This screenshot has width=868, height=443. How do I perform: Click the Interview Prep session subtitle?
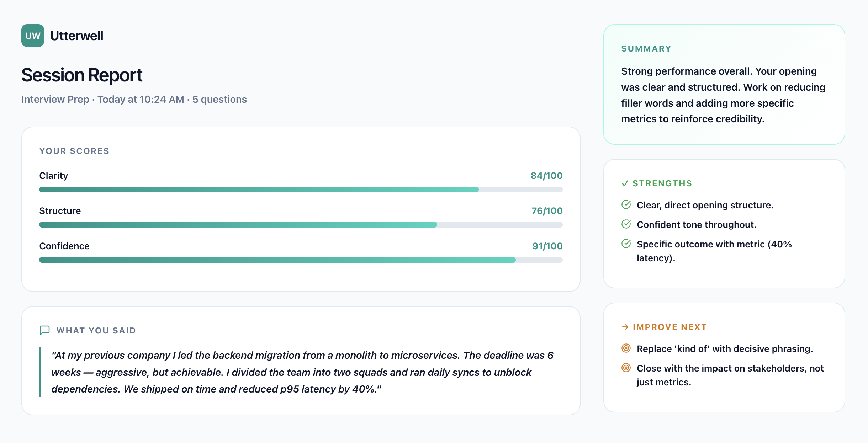(134, 99)
